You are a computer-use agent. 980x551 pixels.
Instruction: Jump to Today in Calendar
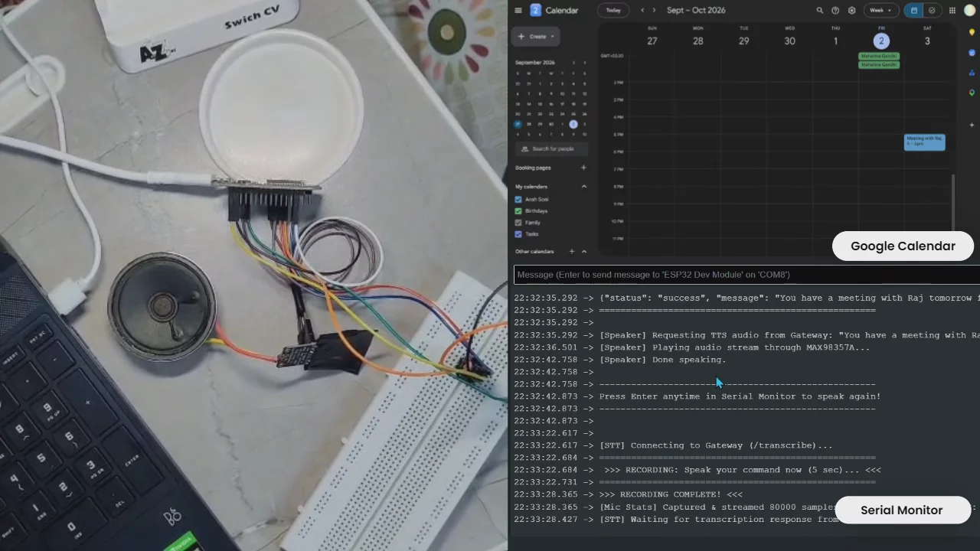tap(613, 11)
